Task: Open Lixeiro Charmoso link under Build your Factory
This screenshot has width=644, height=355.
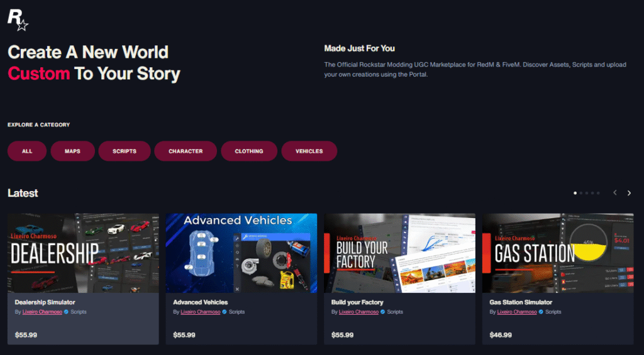Action: (x=358, y=312)
